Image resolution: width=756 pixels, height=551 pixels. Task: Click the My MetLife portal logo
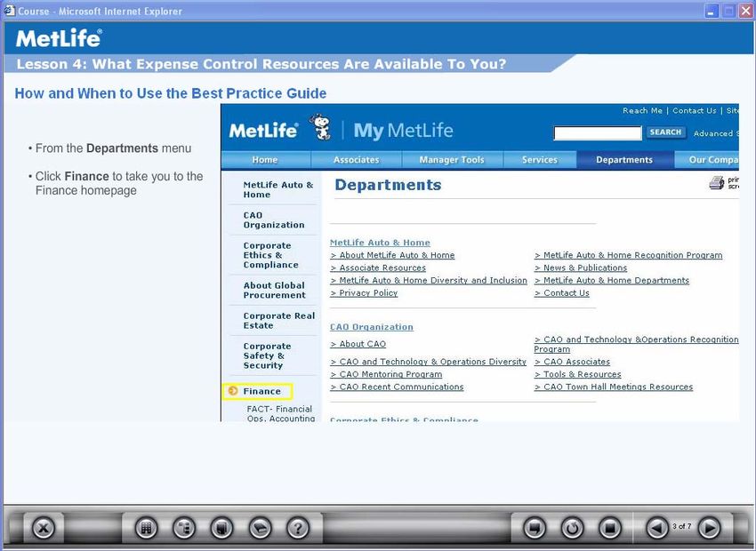403,131
